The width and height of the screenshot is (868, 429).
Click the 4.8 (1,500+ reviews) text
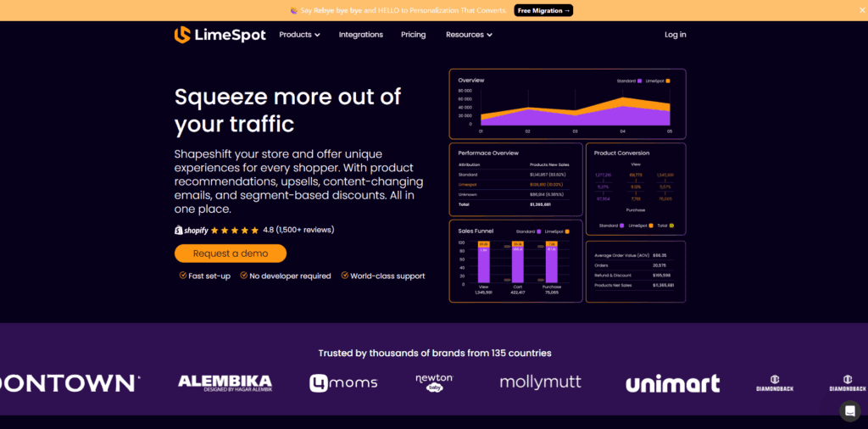(298, 230)
